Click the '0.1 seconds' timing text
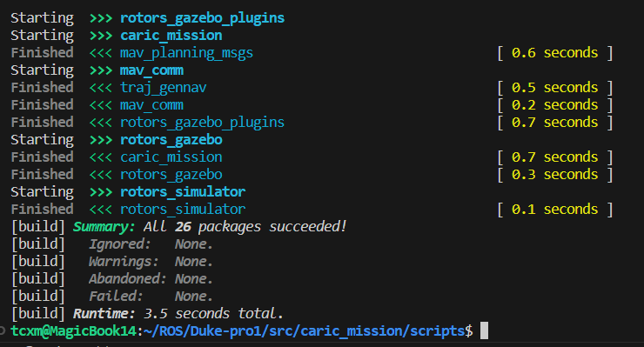Image resolution: width=644 pixels, height=347 pixels. (554, 210)
